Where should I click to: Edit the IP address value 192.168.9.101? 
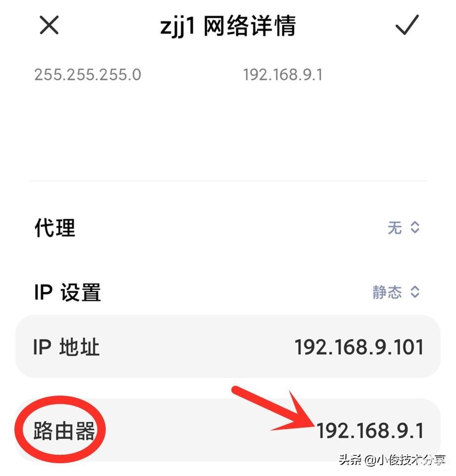click(359, 347)
